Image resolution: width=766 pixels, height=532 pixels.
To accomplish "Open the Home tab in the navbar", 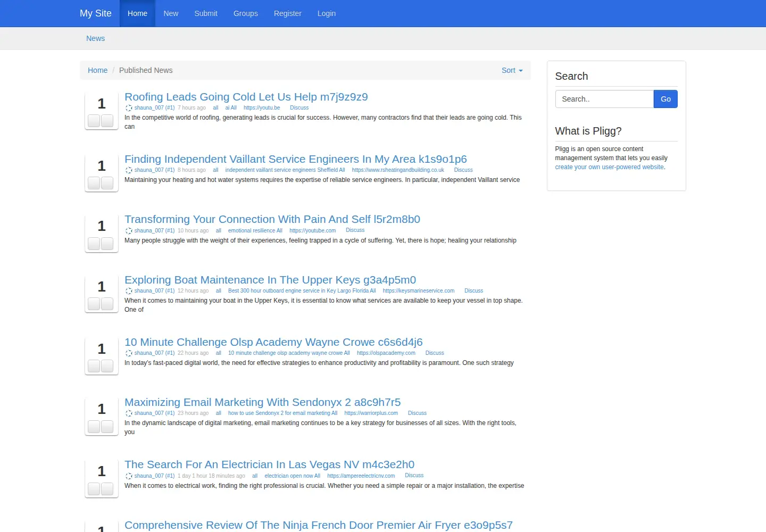I will click(137, 13).
